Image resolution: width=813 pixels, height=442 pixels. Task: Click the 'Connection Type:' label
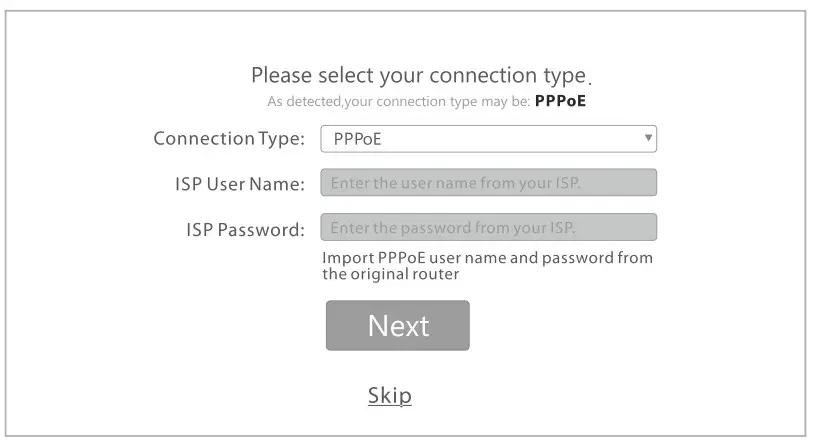pyautogui.click(x=229, y=139)
